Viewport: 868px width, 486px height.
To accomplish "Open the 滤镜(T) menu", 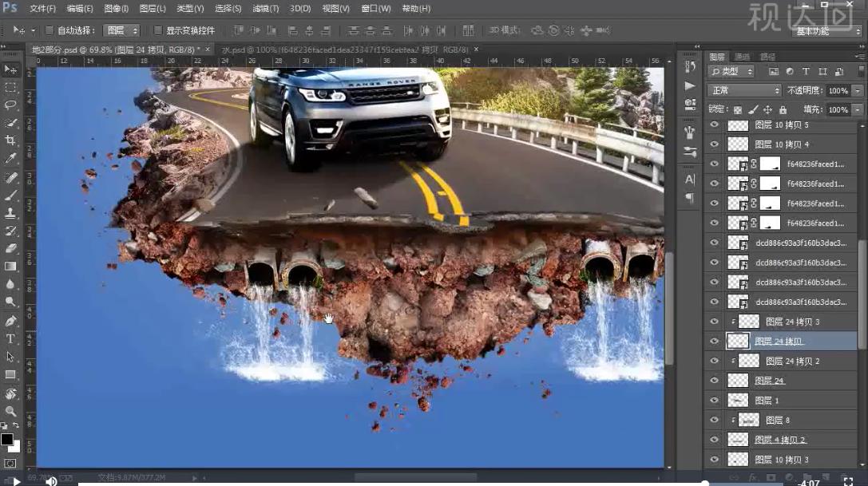I will (x=266, y=9).
